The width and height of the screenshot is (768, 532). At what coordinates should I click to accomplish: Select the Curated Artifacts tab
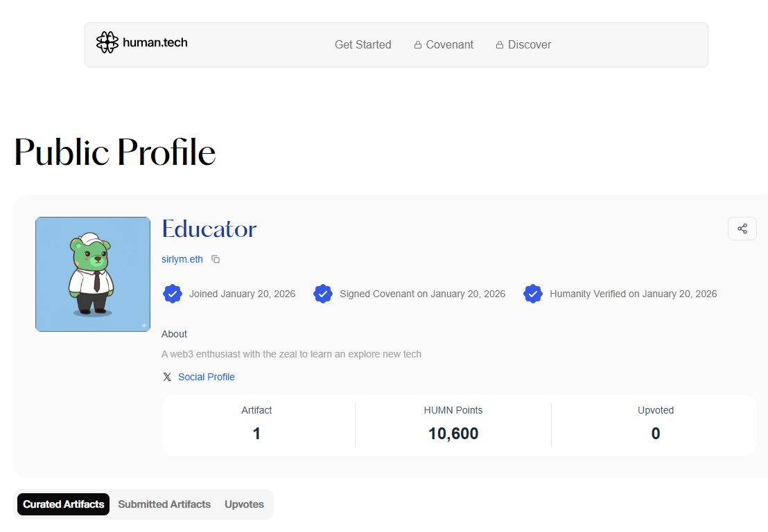coord(63,504)
